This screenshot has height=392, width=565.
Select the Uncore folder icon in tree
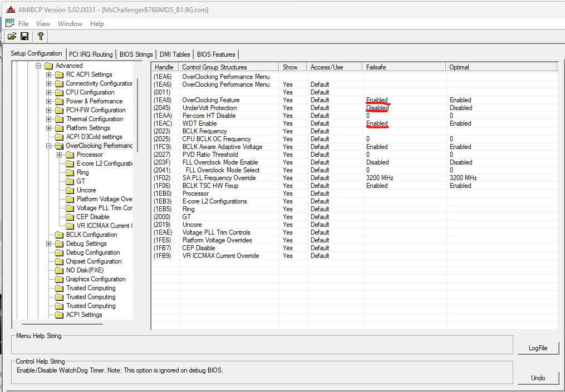[70, 190]
